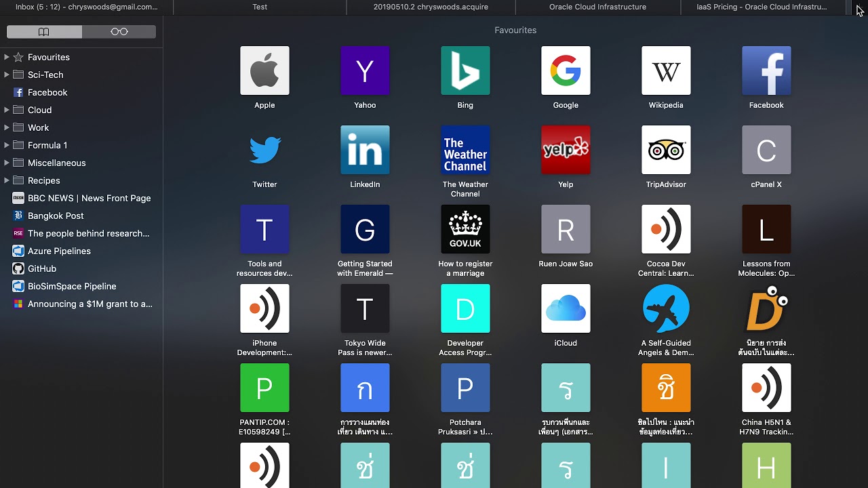Open the Announcing a $1M grant bookmark

click(x=81, y=304)
